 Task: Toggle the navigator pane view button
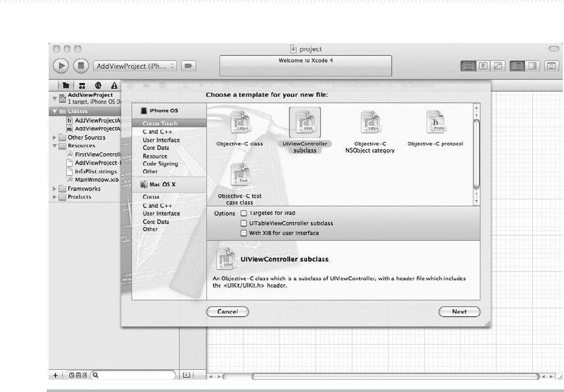pyautogui.click(x=517, y=66)
